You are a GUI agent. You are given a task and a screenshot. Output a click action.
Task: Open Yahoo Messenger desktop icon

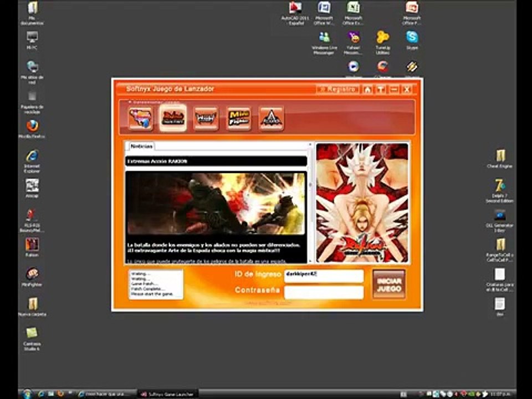[x=353, y=43]
